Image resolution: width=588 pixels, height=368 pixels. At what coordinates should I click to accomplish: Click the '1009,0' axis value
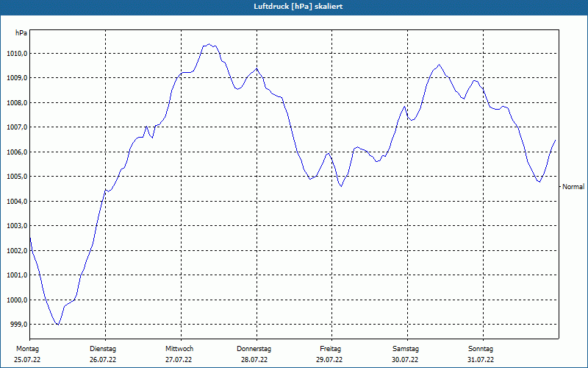coord(17,78)
